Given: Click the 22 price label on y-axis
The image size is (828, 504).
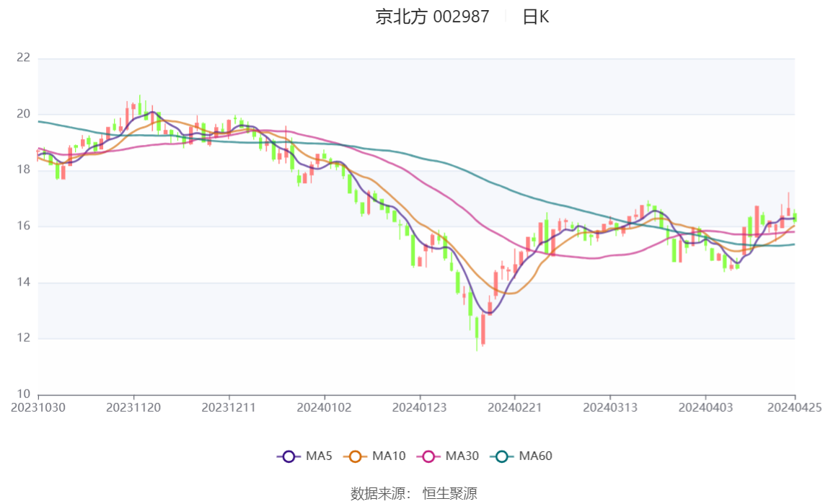Looking at the screenshot, I should click(x=23, y=58).
